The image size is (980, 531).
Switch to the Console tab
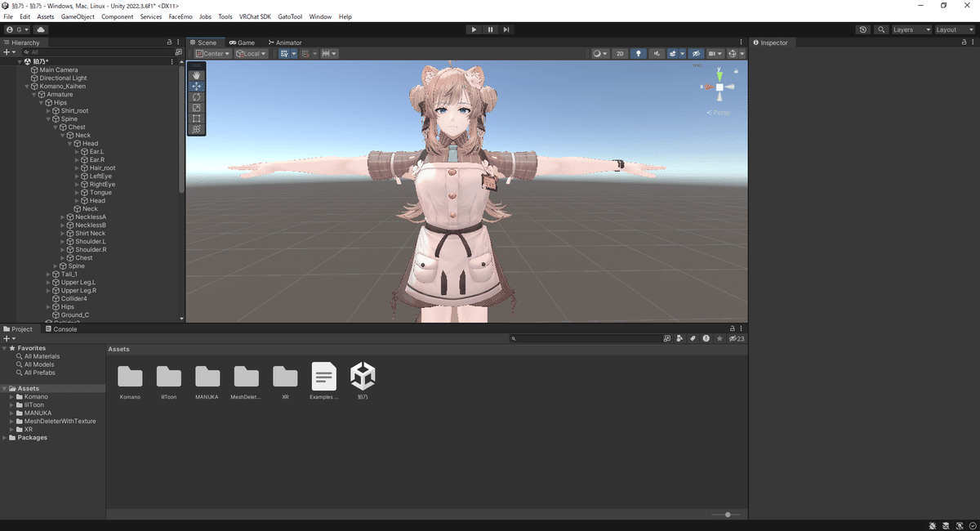(x=61, y=329)
